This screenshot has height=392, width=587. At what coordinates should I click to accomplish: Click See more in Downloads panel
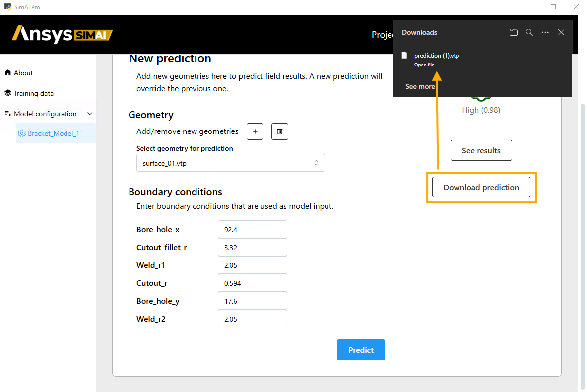420,86
